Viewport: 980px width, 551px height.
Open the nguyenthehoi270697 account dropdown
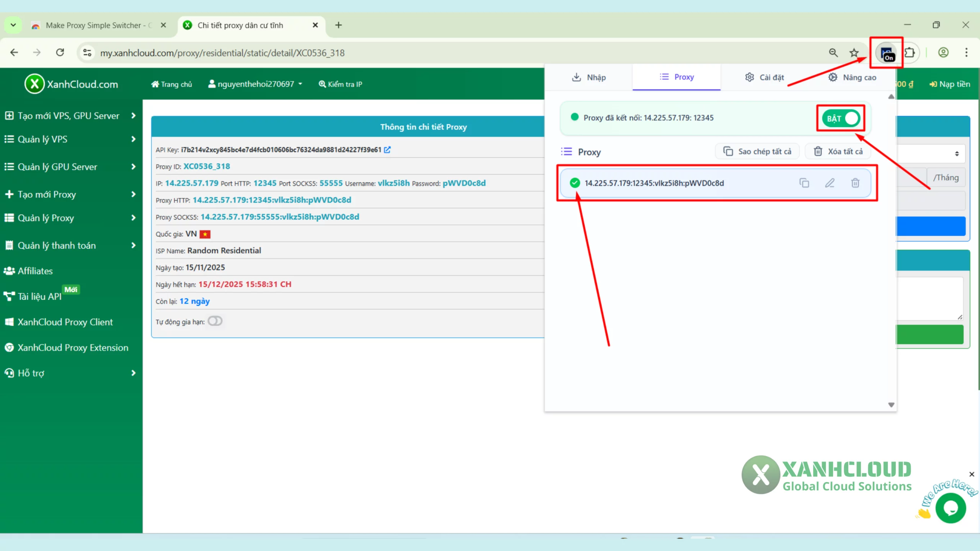tap(255, 84)
